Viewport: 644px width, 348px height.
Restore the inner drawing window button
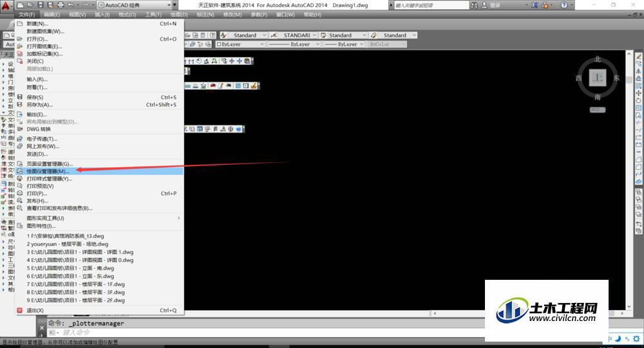pos(634,14)
